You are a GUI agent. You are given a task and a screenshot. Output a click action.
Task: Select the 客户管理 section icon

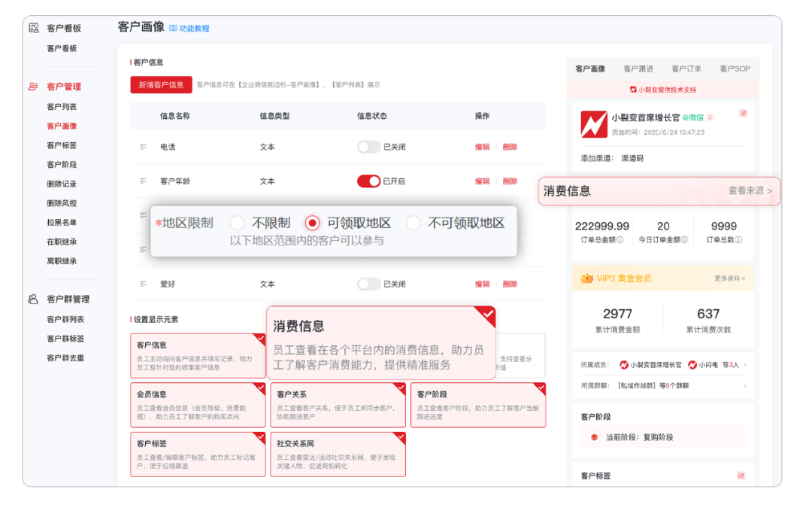click(x=32, y=86)
